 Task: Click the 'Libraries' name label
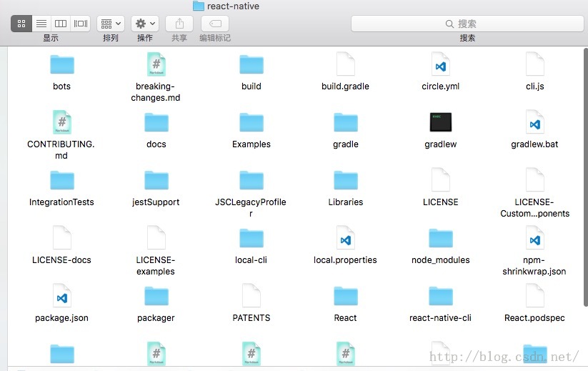[x=346, y=202]
